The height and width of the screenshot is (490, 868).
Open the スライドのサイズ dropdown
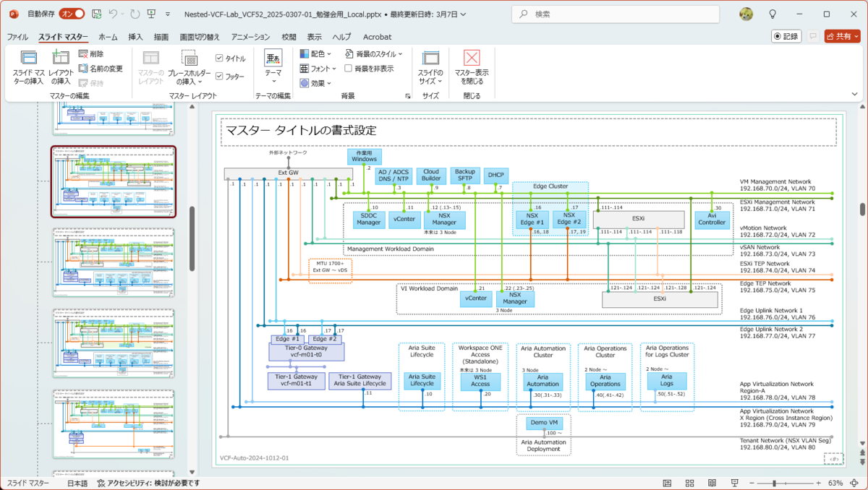point(430,67)
